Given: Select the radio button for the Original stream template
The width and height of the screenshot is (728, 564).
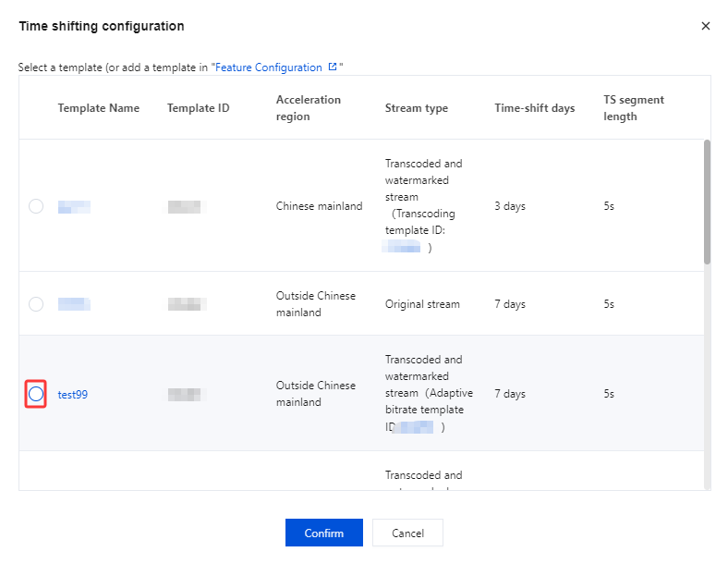Looking at the screenshot, I should [36, 304].
